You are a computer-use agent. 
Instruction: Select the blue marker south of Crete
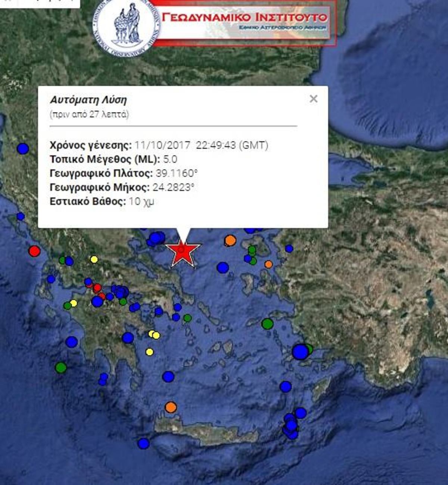pyautogui.click(x=143, y=444)
